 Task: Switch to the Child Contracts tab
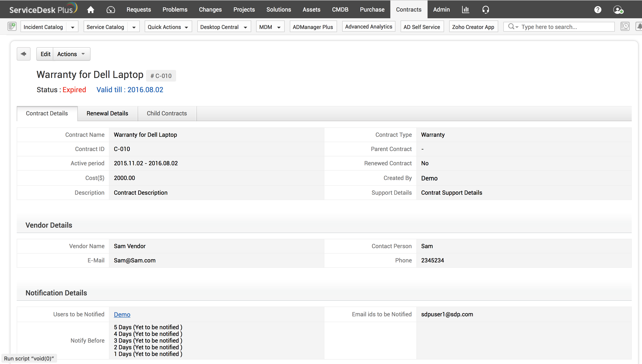(167, 113)
